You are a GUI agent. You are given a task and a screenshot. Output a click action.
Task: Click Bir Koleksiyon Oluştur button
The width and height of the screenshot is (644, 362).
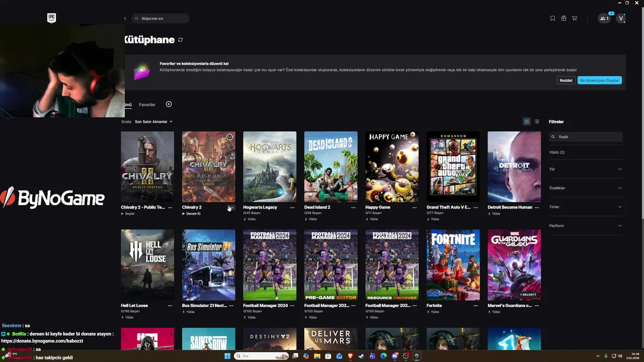click(599, 80)
